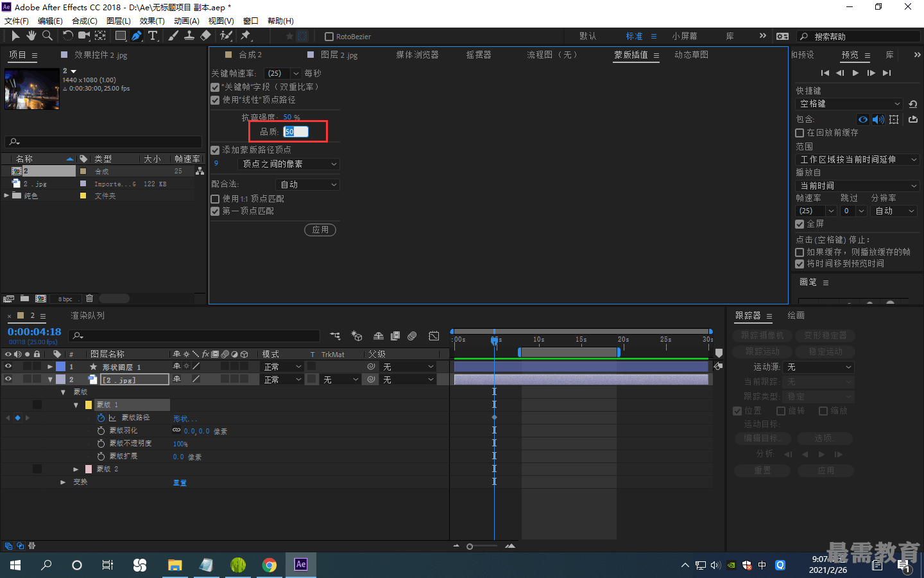Delete selected project item with trash icon
This screenshot has width=924, height=578.
tap(89, 299)
